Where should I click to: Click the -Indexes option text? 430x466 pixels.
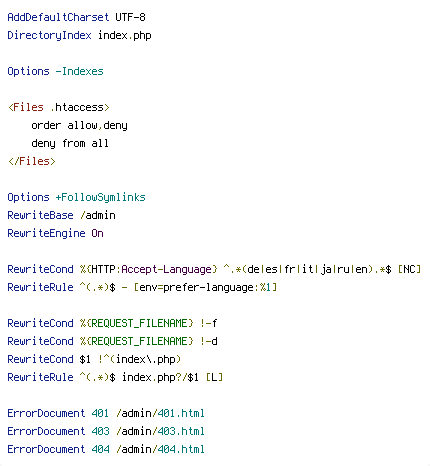click(x=79, y=71)
